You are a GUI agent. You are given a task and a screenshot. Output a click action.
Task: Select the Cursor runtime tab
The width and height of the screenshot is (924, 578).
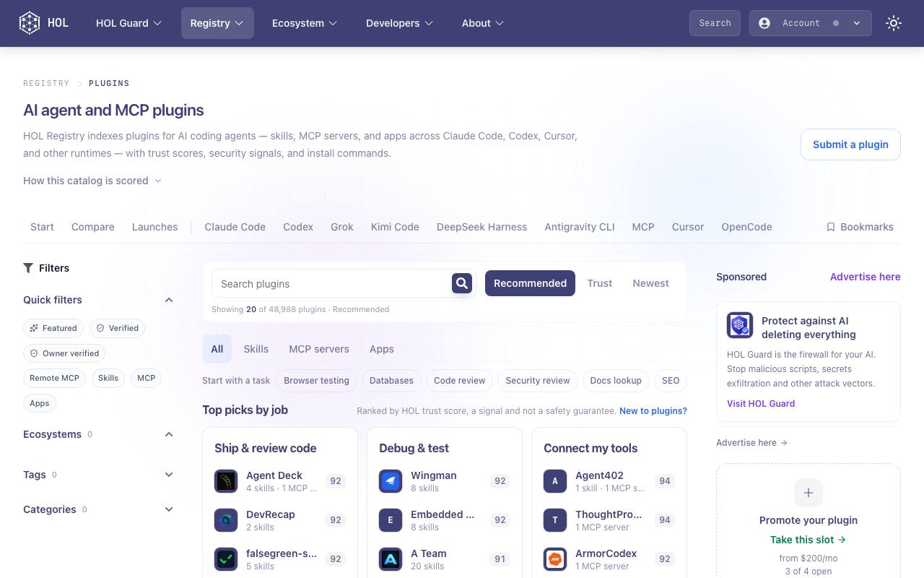pos(688,227)
